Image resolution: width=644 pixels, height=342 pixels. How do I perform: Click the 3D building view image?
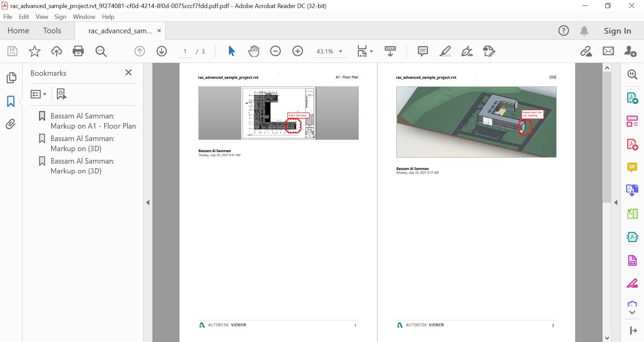pyautogui.click(x=476, y=122)
